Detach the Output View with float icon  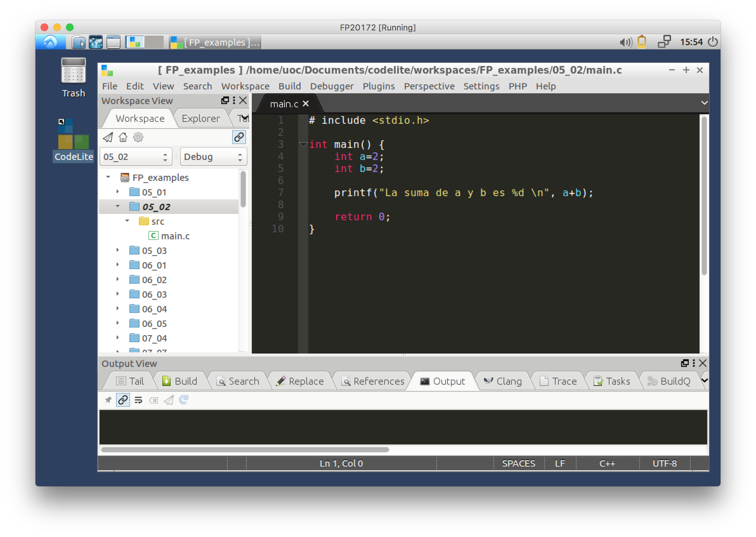pyautogui.click(x=685, y=363)
